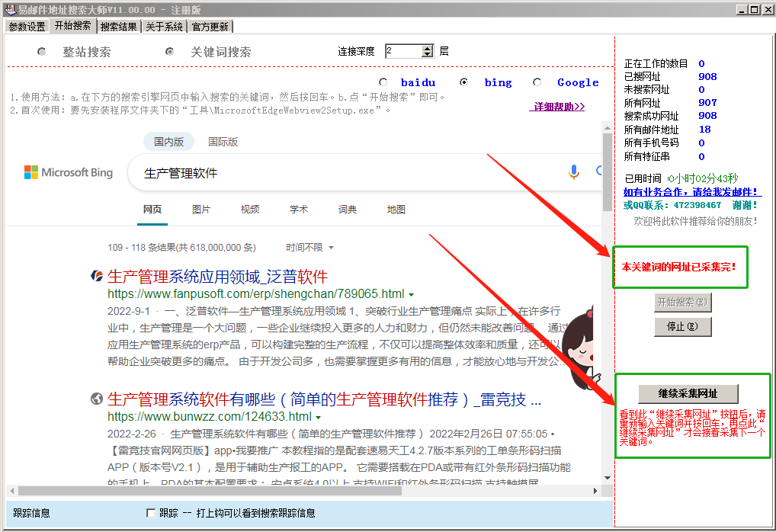Viewport: 776px width, 532px height.
Task: Click the microphone voice search icon
Action: (x=573, y=172)
